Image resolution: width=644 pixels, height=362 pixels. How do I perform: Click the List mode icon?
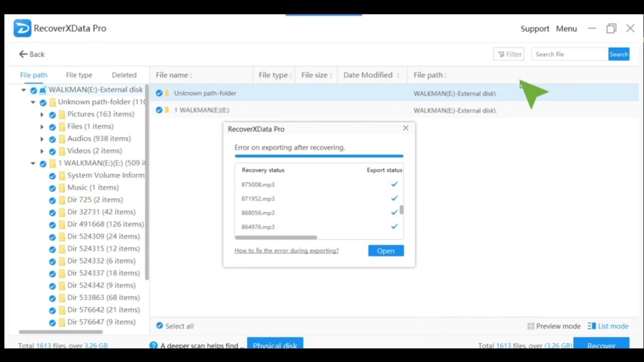coord(592,326)
